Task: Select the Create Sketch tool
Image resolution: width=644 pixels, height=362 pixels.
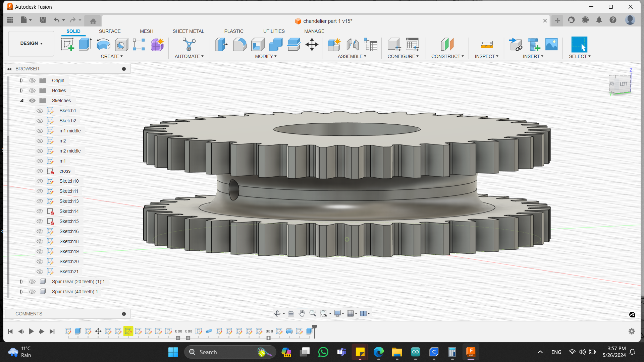Action: tap(67, 44)
